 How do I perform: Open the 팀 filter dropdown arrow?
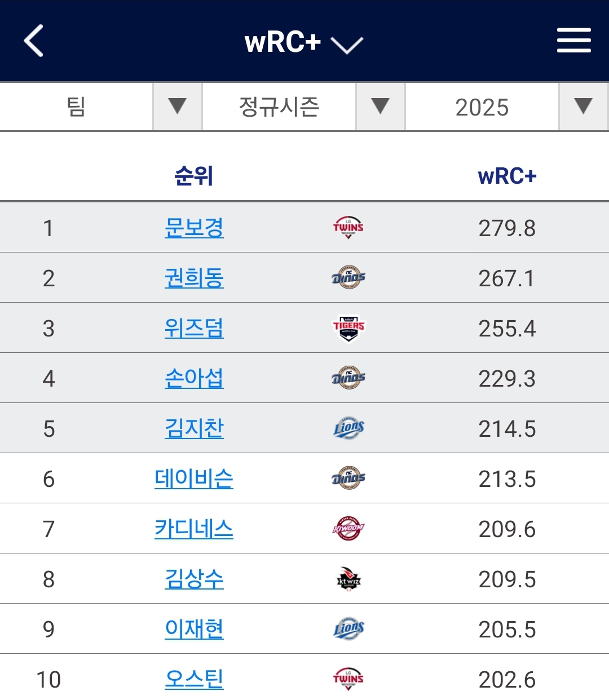pos(178,107)
